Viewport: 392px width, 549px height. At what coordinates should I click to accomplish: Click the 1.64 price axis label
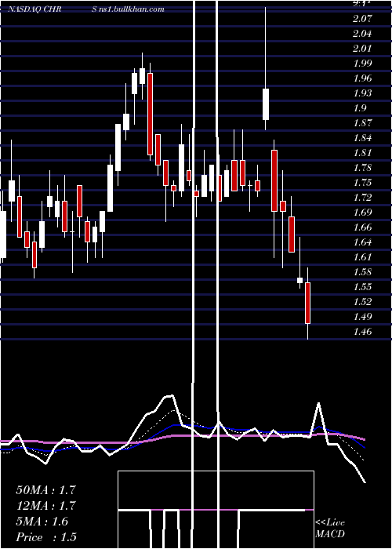tap(362, 242)
